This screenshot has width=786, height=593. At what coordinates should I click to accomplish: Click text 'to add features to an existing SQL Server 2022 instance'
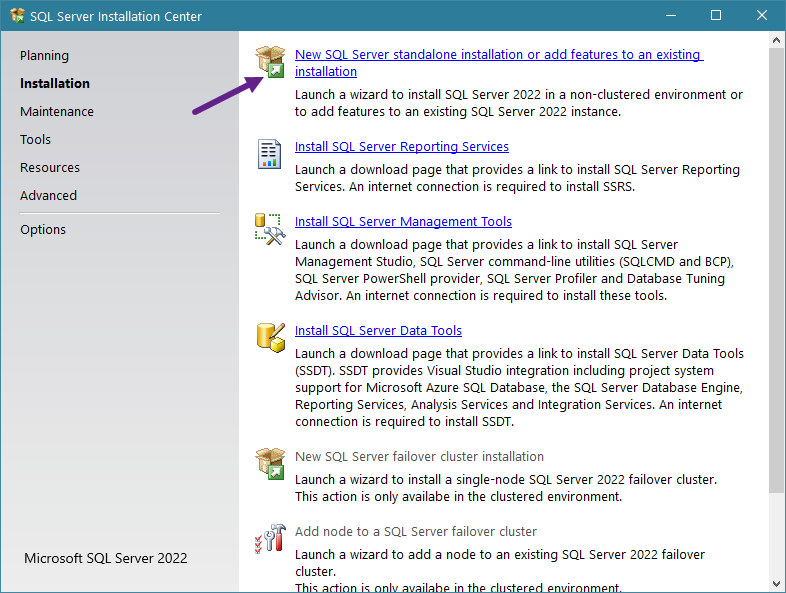coord(456,111)
